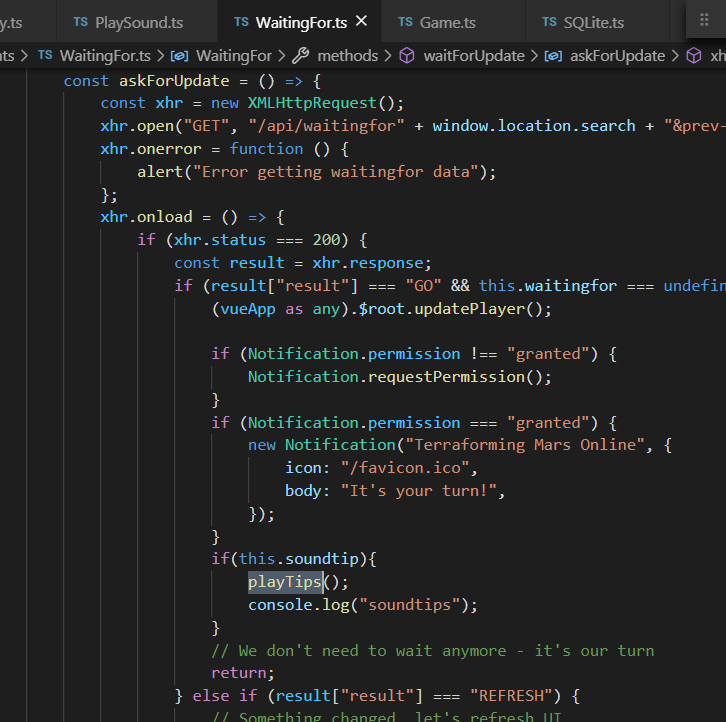
Task: Expand the waitForUpdate breadcrumb dropdown
Action: (474, 56)
